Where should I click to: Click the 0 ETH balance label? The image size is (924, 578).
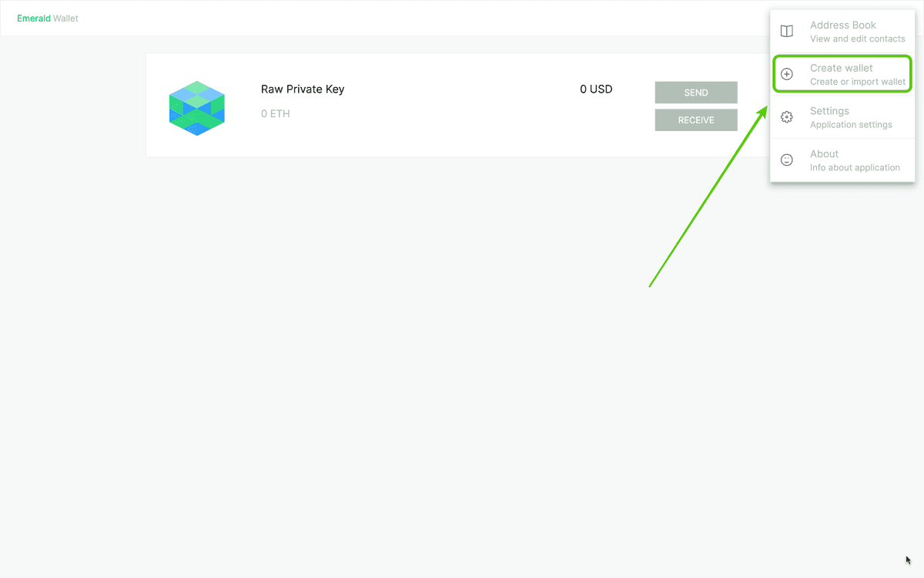pyautogui.click(x=275, y=113)
